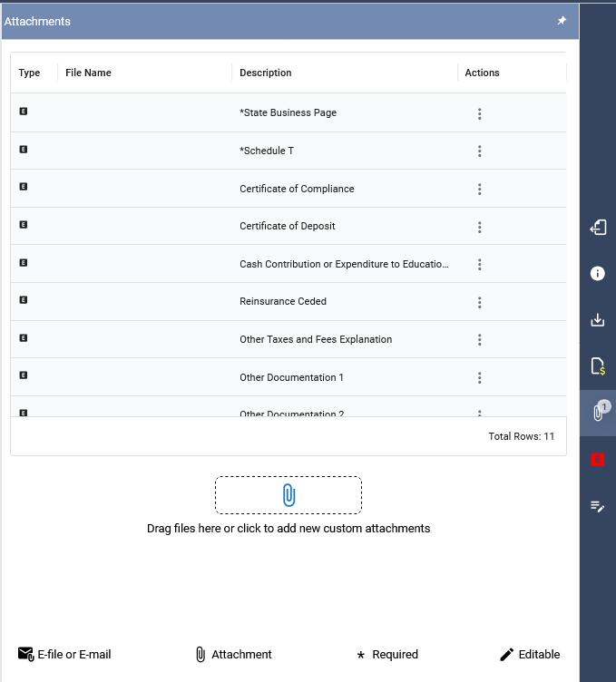
Task: Open actions menu for Reinsurance Ceded
Action: pyautogui.click(x=479, y=302)
